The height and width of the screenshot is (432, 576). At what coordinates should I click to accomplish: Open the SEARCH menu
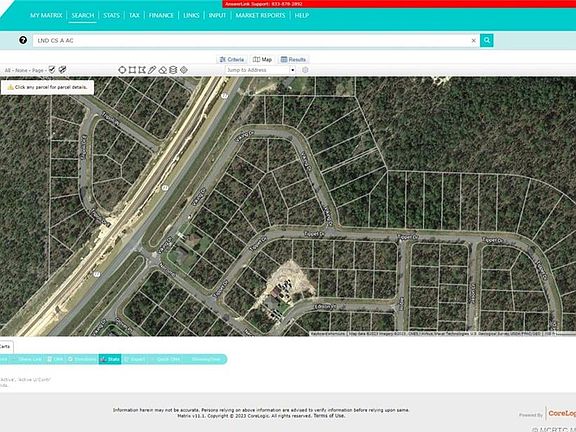pos(83,15)
